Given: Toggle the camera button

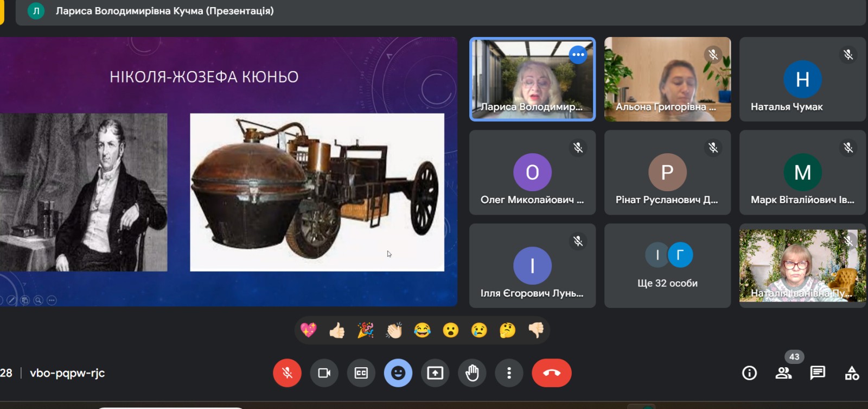Looking at the screenshot, I should 324,373.
